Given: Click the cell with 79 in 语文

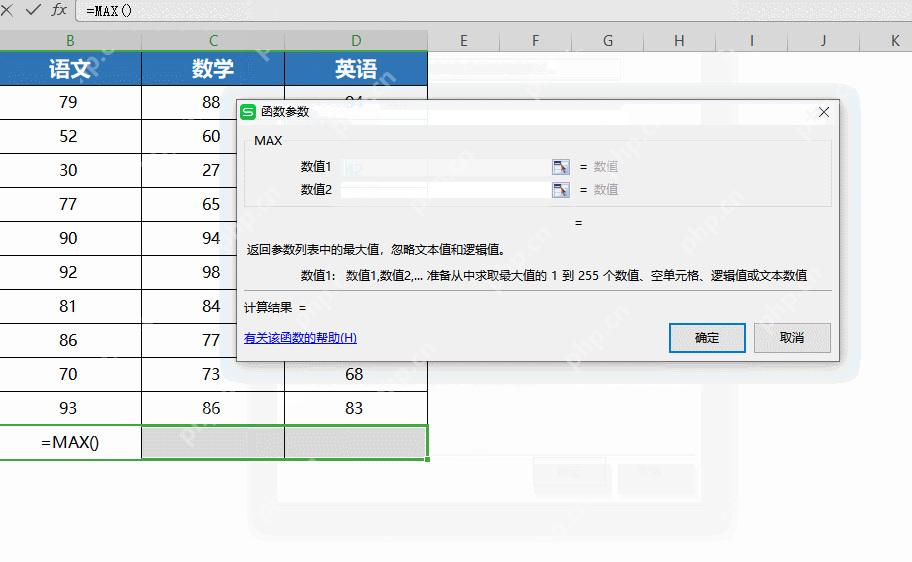Looking at the screenshot, I should pyautogui.click(x=70, y=102).
